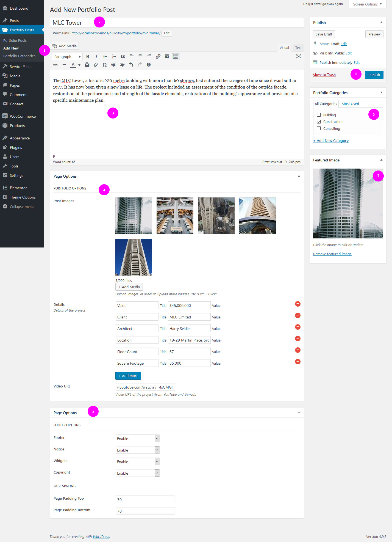392x542 pixels.
Task: Click the insert link icon
Action: 158,57
